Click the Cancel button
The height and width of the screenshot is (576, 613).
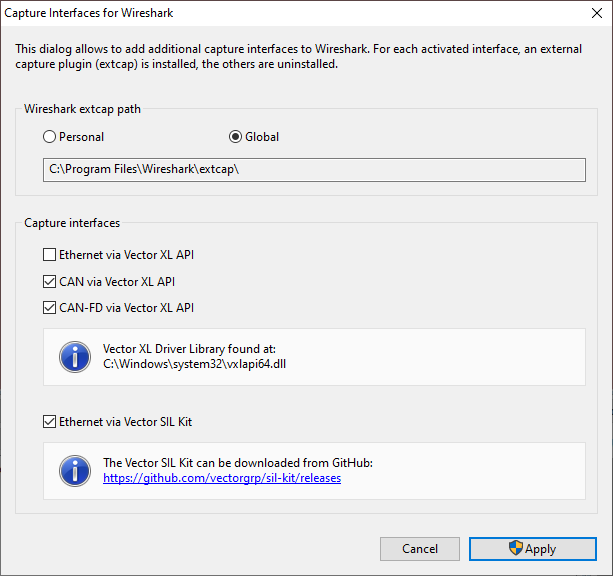point(420,549)
